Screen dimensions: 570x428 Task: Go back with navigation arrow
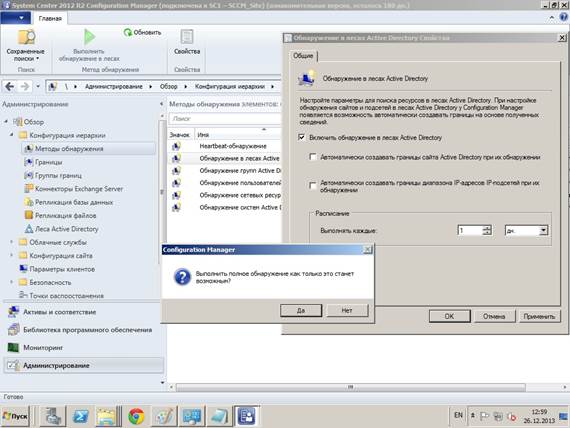[10, 87]
